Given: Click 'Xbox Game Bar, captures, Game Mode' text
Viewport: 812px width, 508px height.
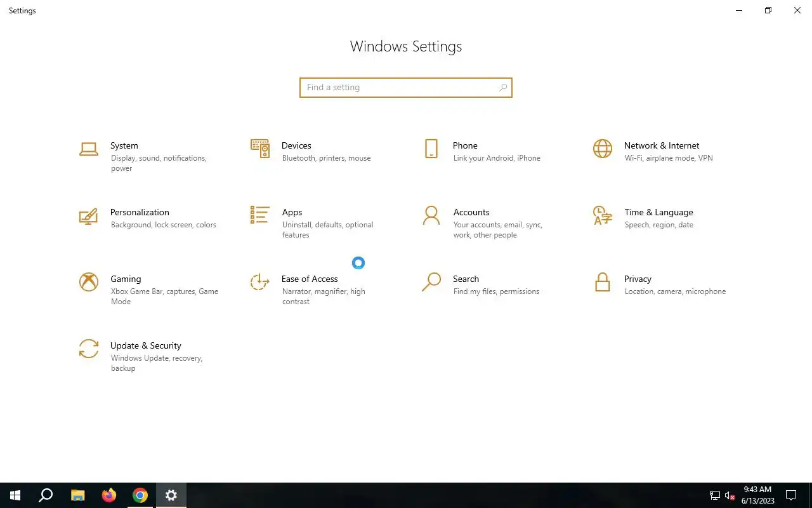Looking at the screenshot, I should pyautogui.click(x=164, y=297).
